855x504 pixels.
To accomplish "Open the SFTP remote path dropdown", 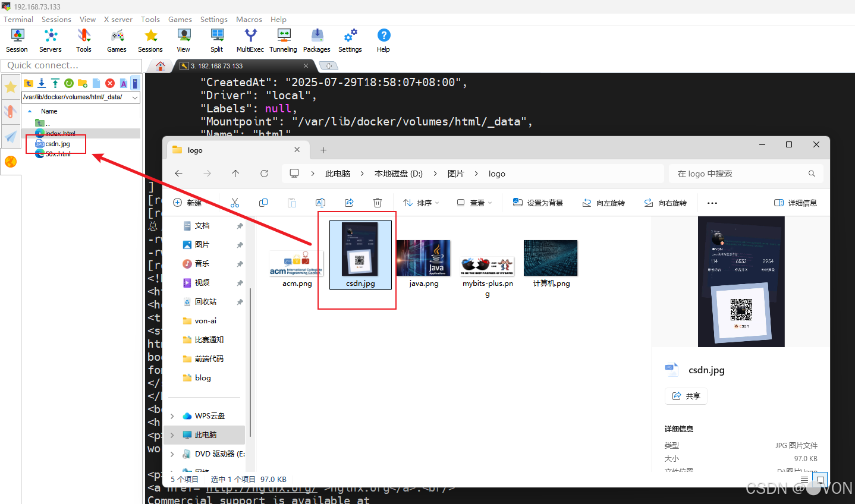I will [135, 97].
